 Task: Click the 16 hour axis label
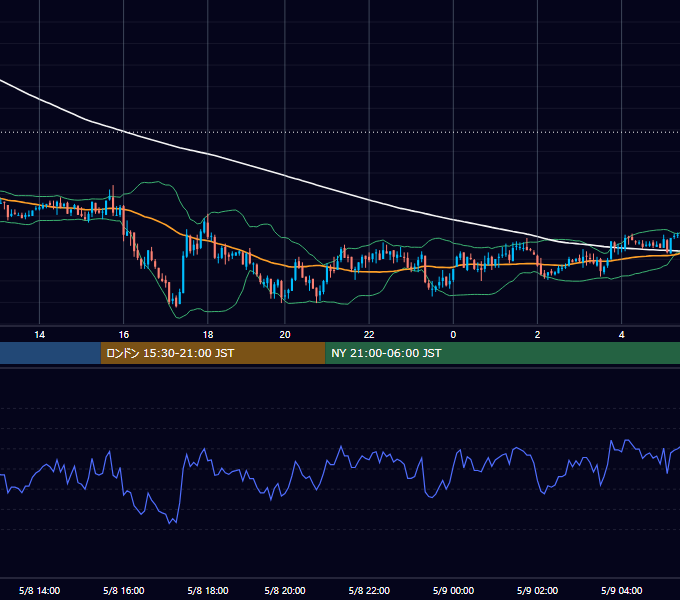[124, 335]
